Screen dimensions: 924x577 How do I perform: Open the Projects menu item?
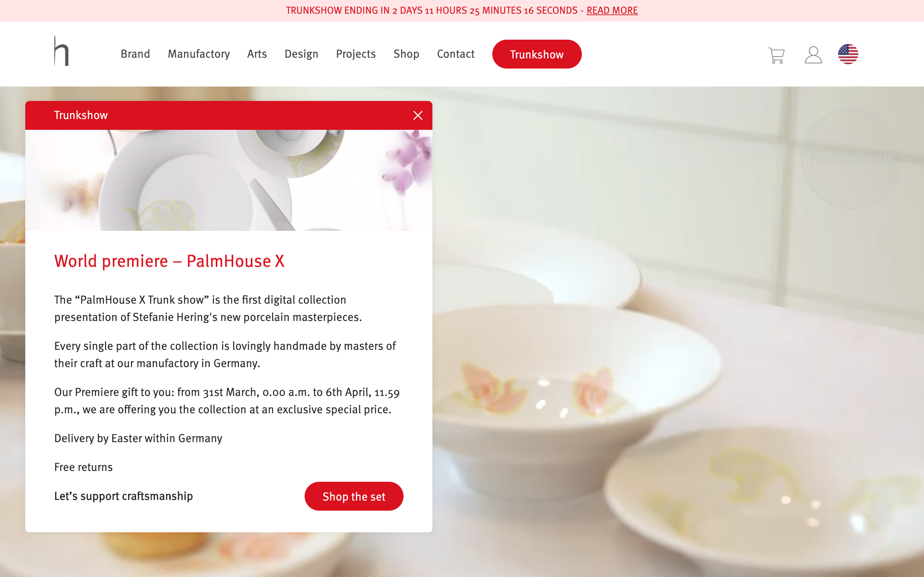click(356, 54)
